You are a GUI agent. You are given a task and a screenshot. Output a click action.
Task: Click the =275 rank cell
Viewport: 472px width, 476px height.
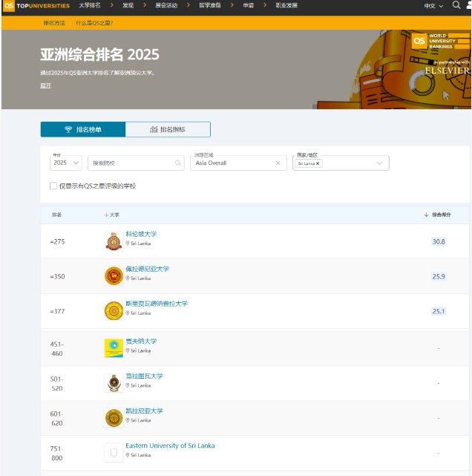point(57,241)
